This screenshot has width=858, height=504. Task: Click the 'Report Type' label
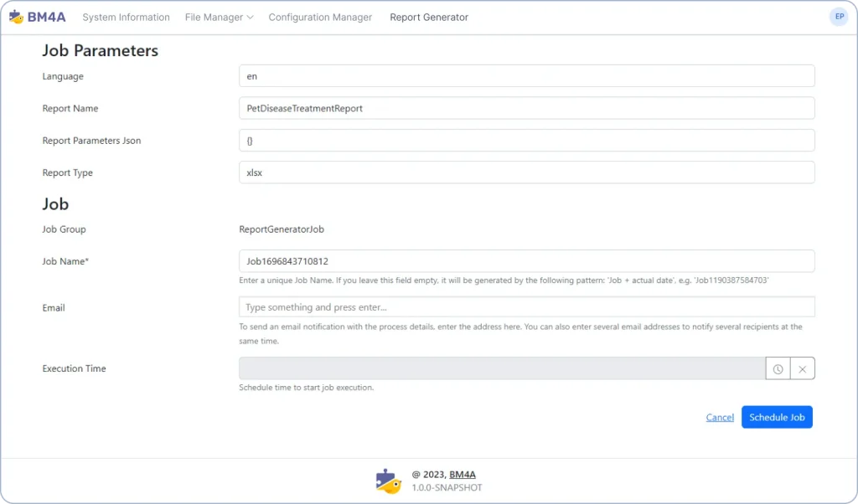click(x=67, y=172)
